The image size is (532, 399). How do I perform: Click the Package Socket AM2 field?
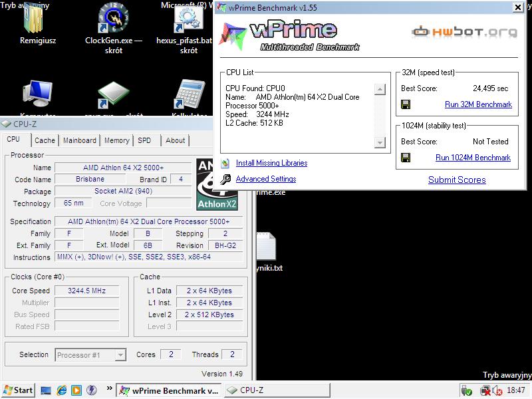coord(123,191)
